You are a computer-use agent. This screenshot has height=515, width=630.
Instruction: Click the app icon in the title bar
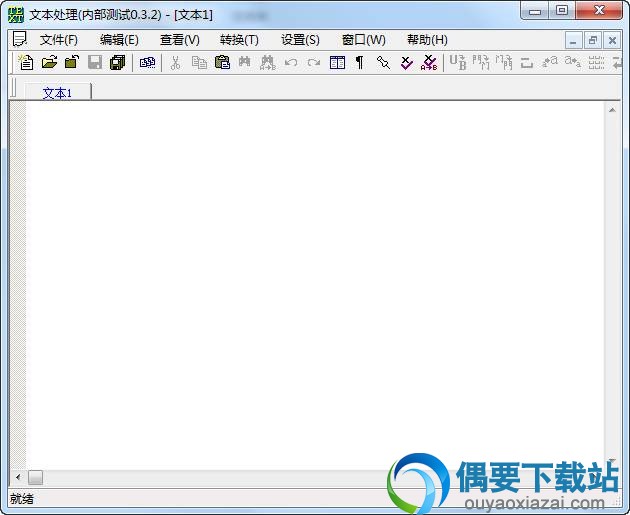click(x=16, y=15)
